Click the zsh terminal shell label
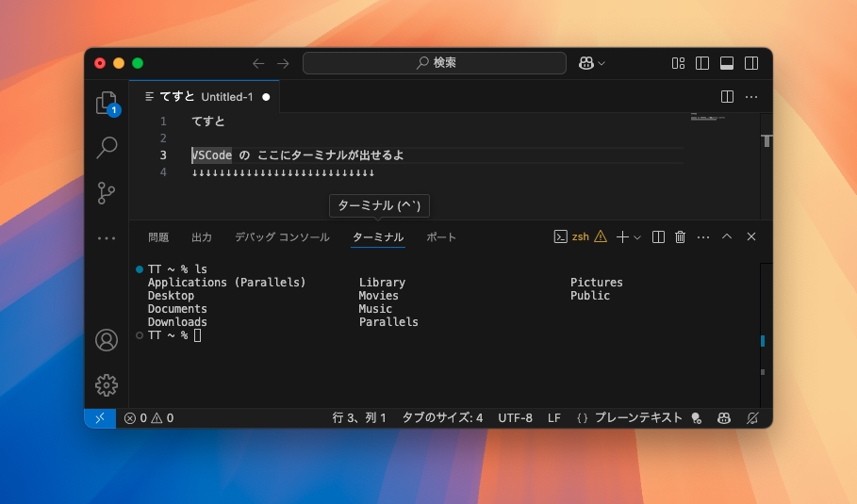 581,237
